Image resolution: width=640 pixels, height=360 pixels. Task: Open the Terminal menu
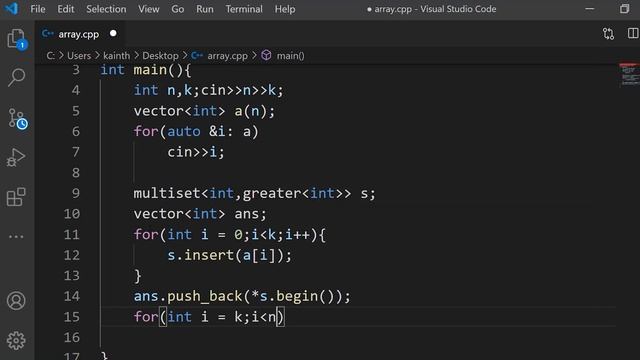pos(244,9)
